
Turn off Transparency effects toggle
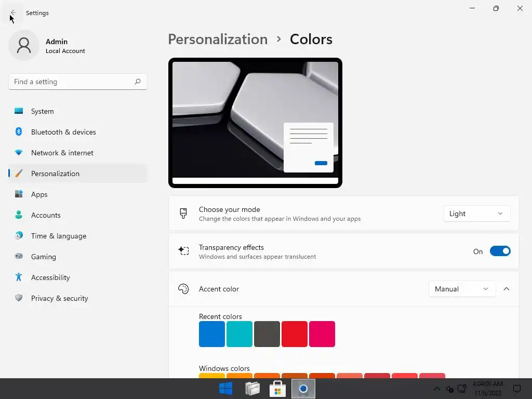pyautogui.click(x=500, y=251)
